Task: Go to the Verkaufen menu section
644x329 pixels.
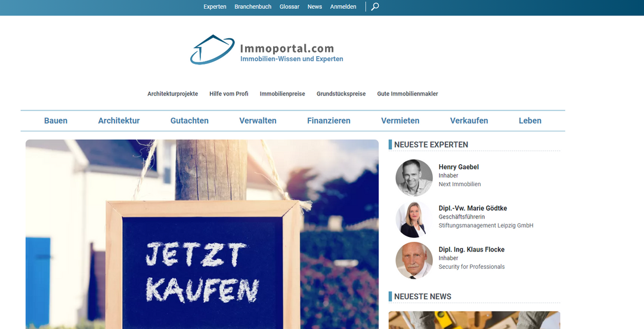Action: [x=469, y=121]
